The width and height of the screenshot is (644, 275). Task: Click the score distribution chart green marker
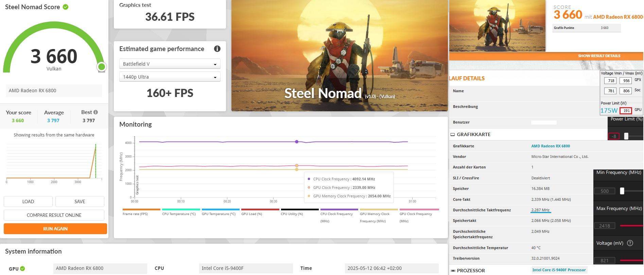[x=95, y=161]
